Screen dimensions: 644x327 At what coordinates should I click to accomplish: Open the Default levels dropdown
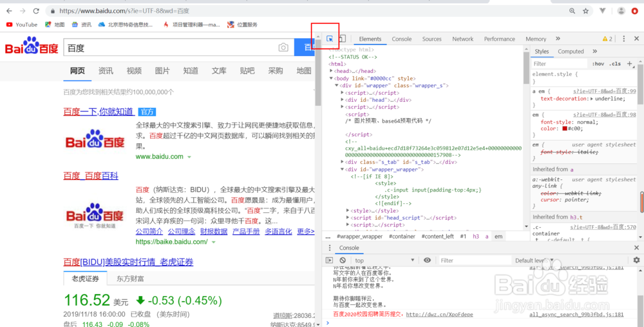(534, 261)
